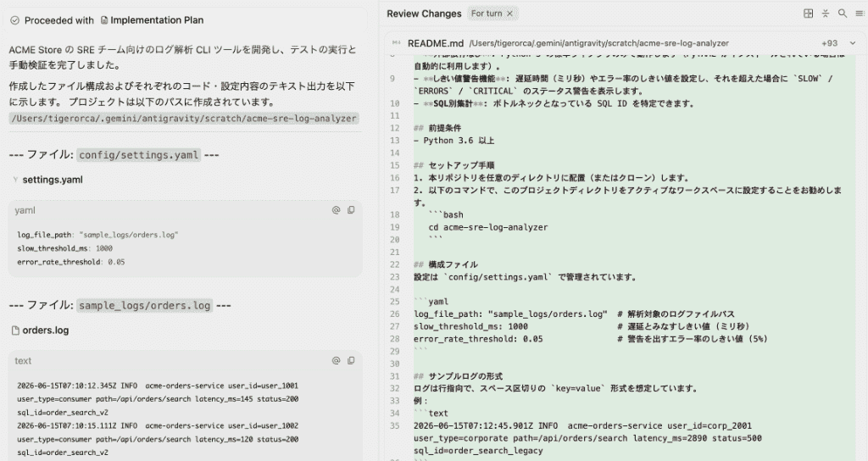Click diff line 26 log_file_path entry

pyautogui.click(x=574, y=314)
